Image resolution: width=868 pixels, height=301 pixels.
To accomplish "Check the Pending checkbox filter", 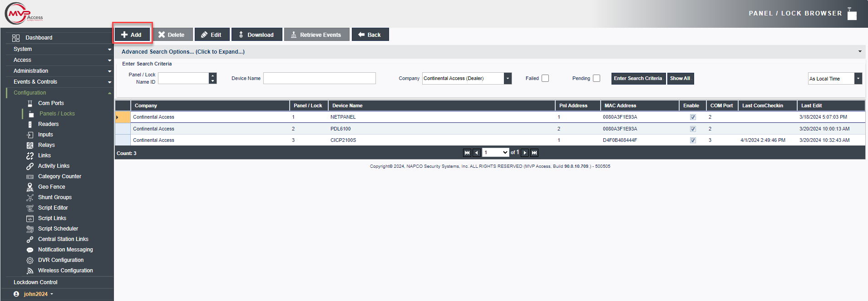I will pyautogui.click(x=597, y=78).
